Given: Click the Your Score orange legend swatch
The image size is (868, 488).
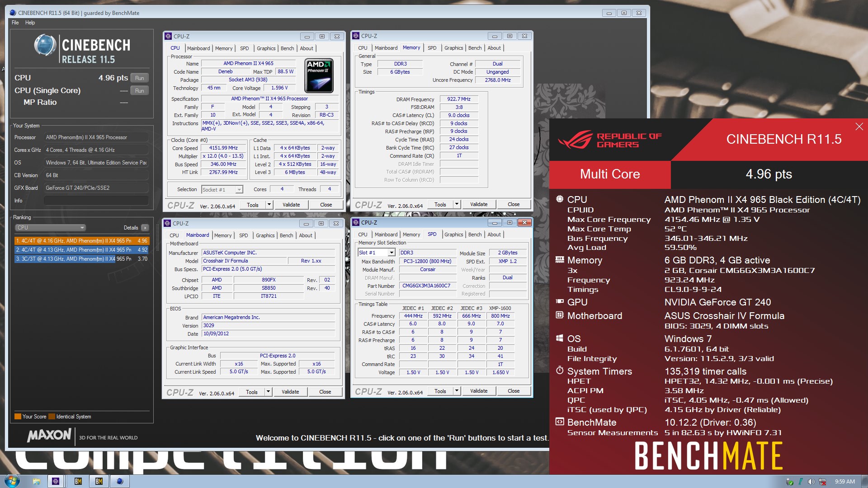Looking at the screenshot, I should tap(18, 417).
